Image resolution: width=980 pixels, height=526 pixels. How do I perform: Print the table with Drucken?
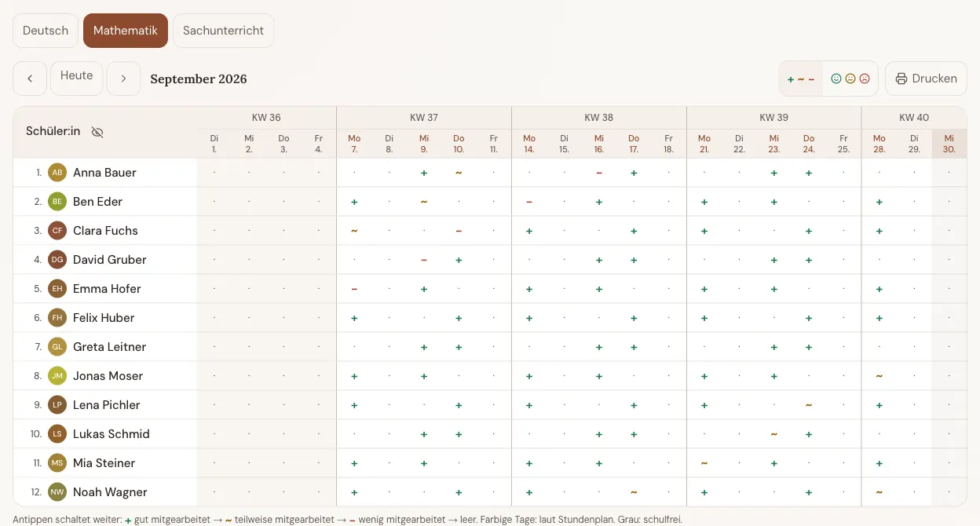(926, 79)
